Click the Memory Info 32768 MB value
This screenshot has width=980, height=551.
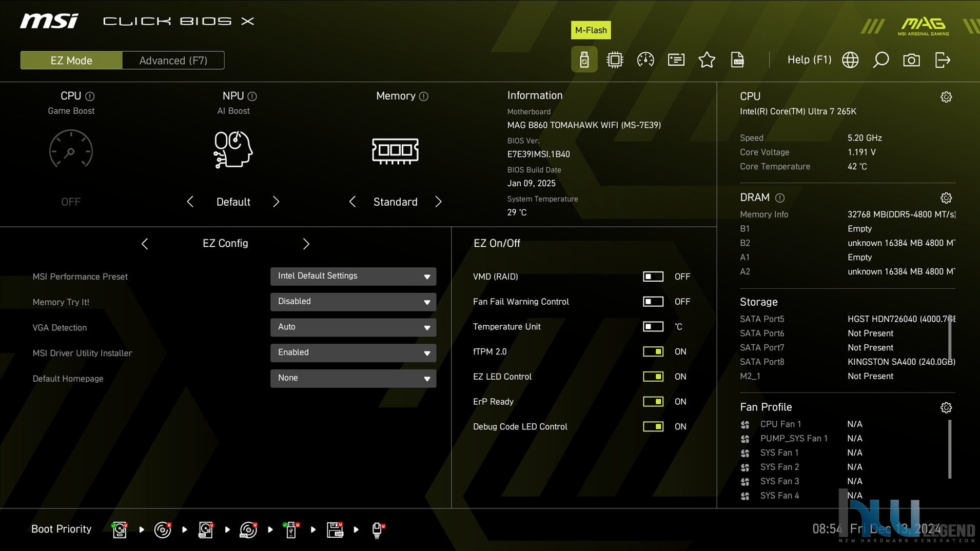(901, 214)
